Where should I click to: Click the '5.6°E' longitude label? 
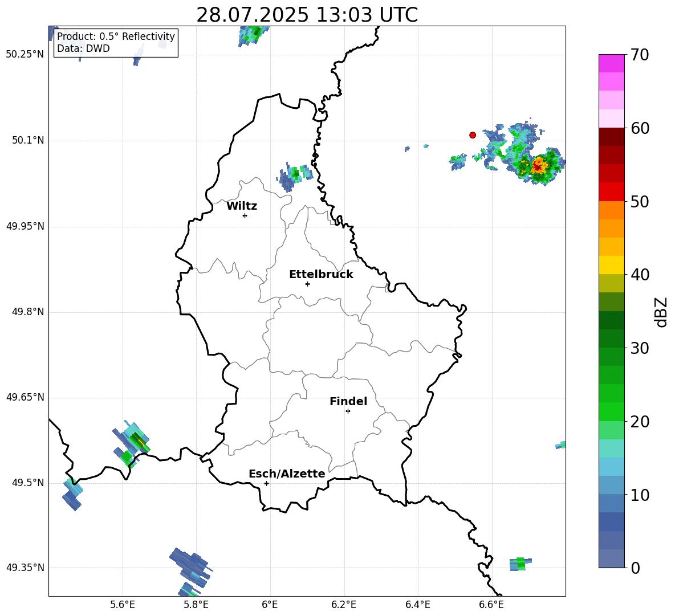123,605
